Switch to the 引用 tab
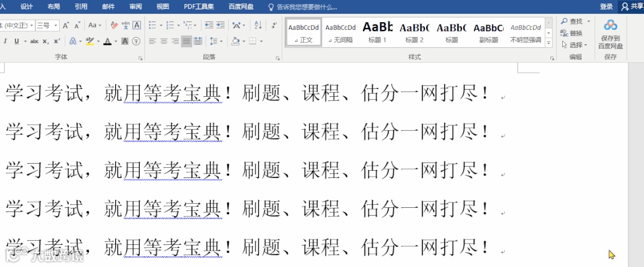Viewport: 644px width, 267px height. (x=81, y=7)
